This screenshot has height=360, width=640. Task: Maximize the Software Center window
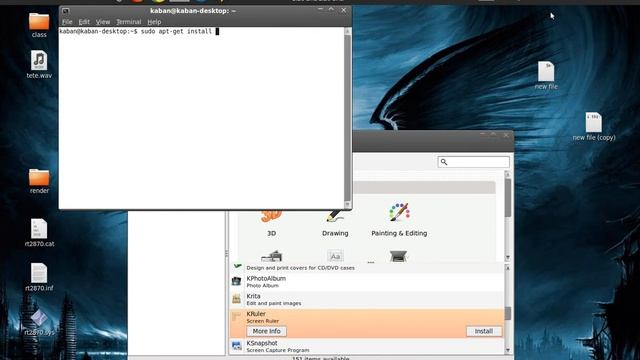494,135
